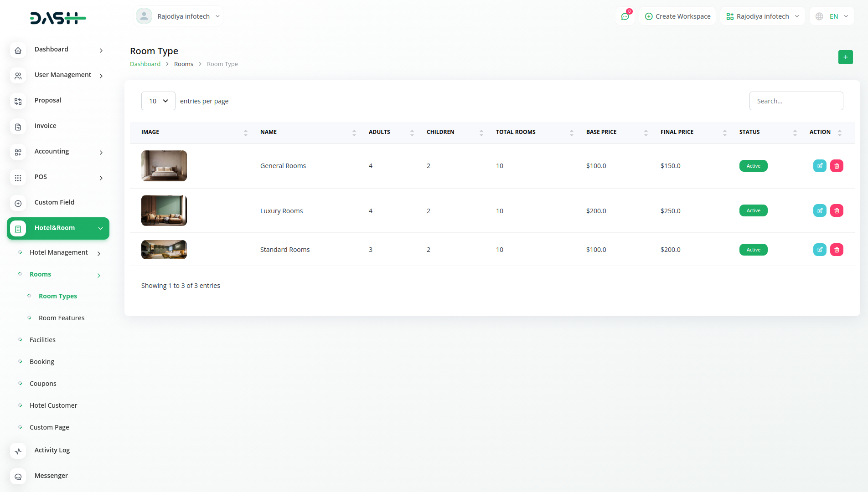Sort table by Base Price column
This screenshot has height=492, width=868.
601,132
